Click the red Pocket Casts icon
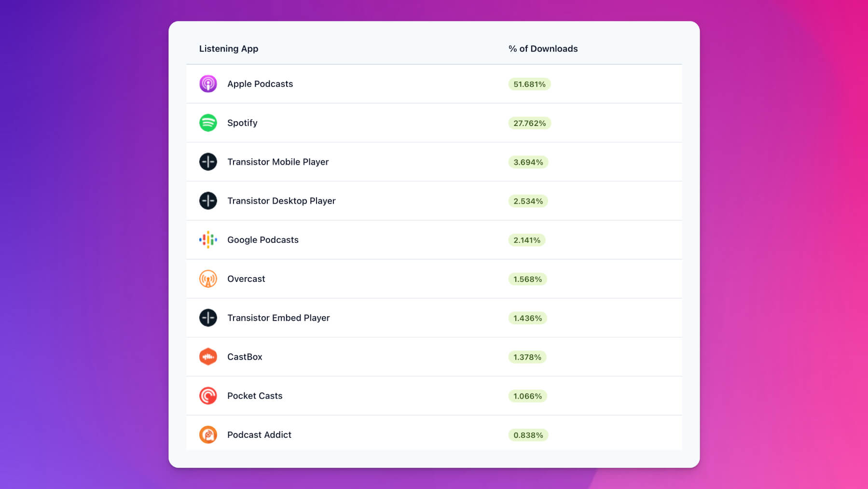This screenshot has height=489, width=868. click(208, 396)
